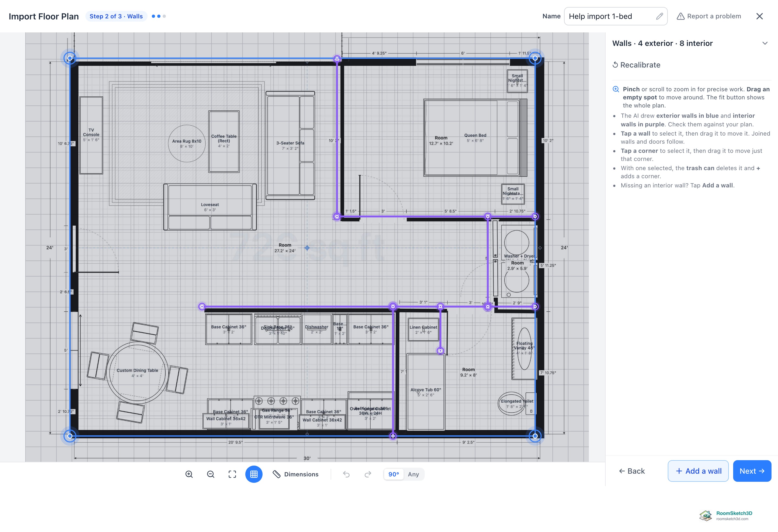Select the bottom-right exterior corner handle
The height and width of the screenshot is (532, 778).
(535, 436)
